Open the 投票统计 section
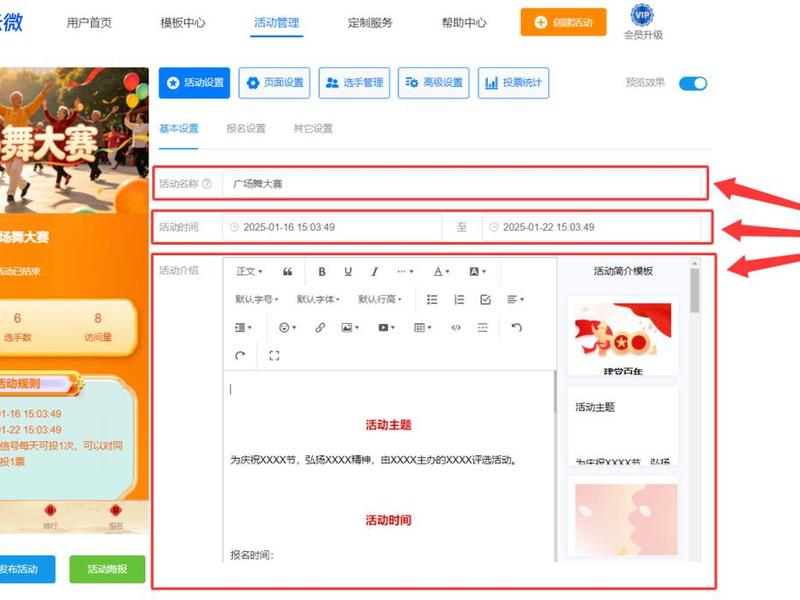This screenshot has width=800, height=600. tap(513, 83)
